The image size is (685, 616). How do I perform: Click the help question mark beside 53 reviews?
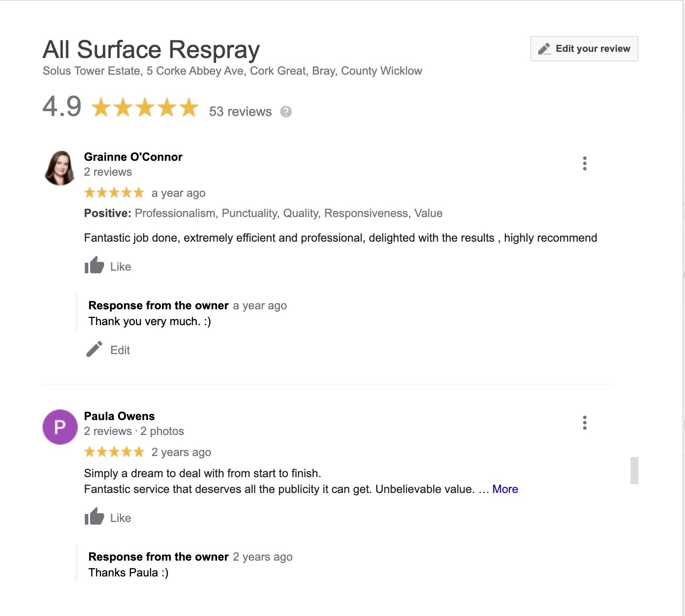click(286, 112)
